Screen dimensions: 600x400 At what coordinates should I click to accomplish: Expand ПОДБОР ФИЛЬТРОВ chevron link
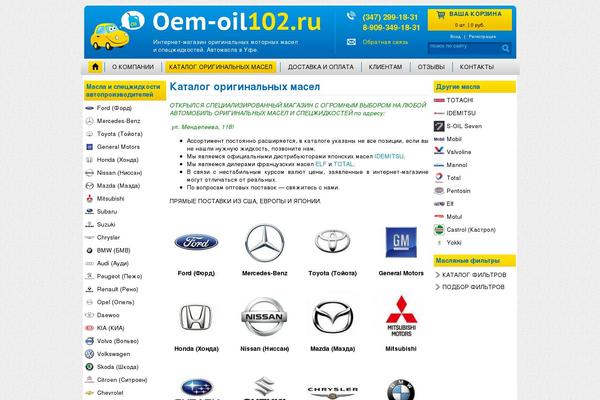470,287
